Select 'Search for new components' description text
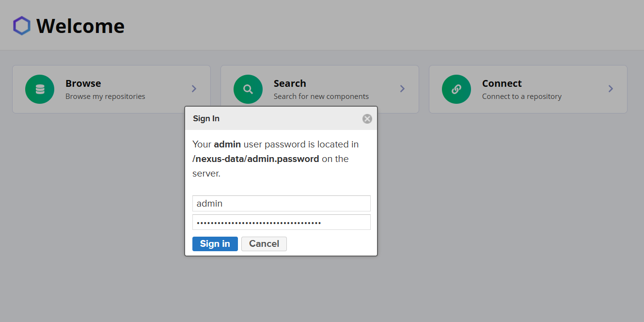 (321, 97)
